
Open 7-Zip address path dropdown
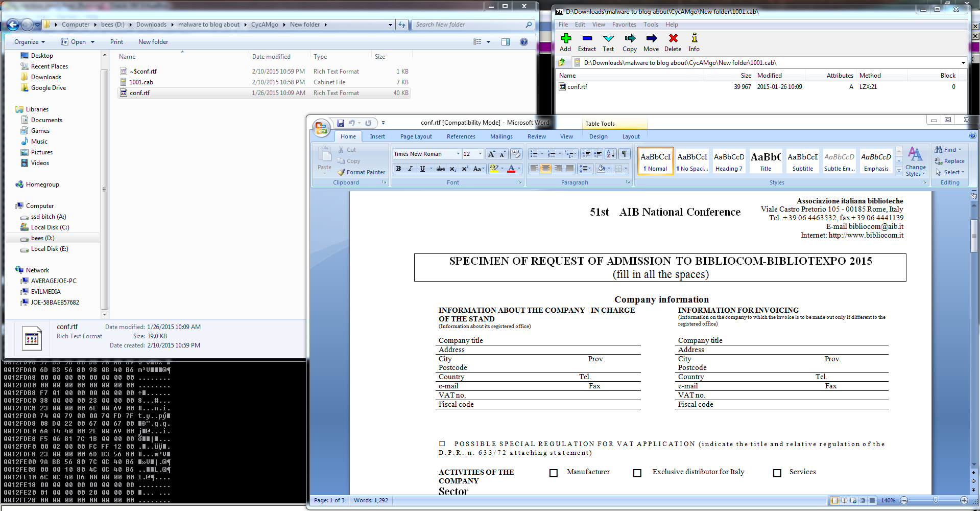[x=963, y=63]
